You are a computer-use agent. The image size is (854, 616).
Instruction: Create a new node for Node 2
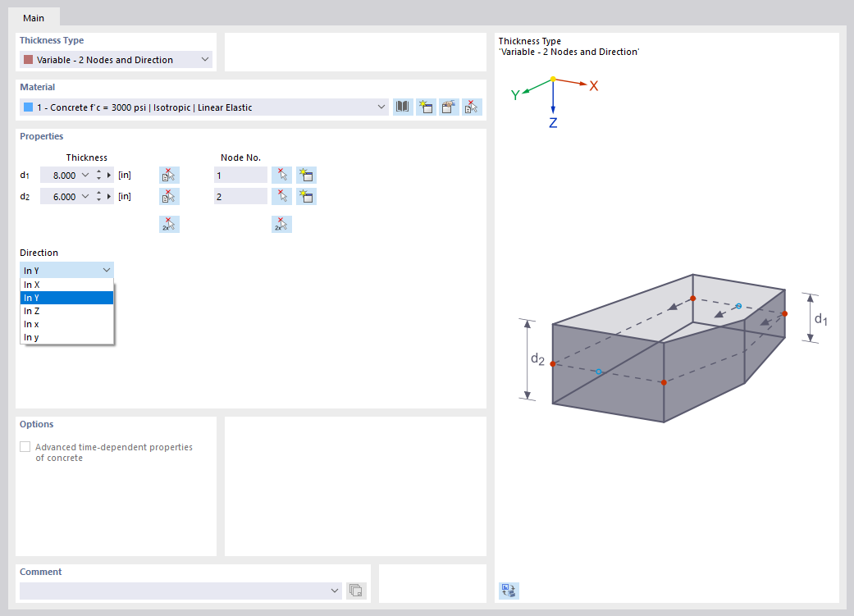pos(305,196)
